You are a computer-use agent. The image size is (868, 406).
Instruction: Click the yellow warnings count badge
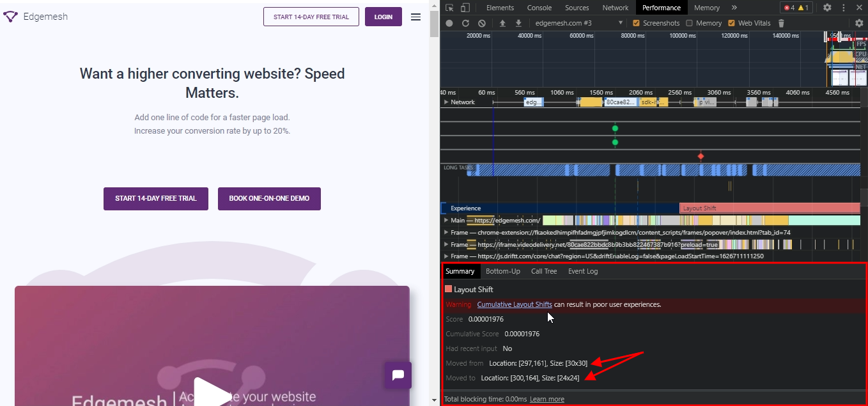click(803, 8)
